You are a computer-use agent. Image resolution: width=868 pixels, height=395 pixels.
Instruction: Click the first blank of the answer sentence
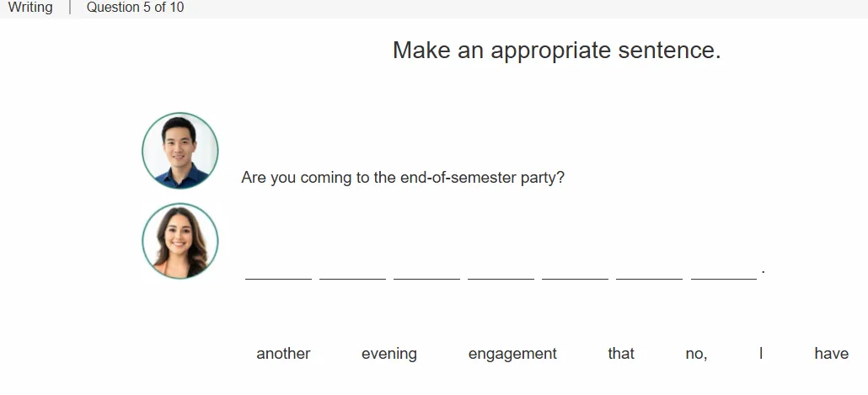(278, 271)
